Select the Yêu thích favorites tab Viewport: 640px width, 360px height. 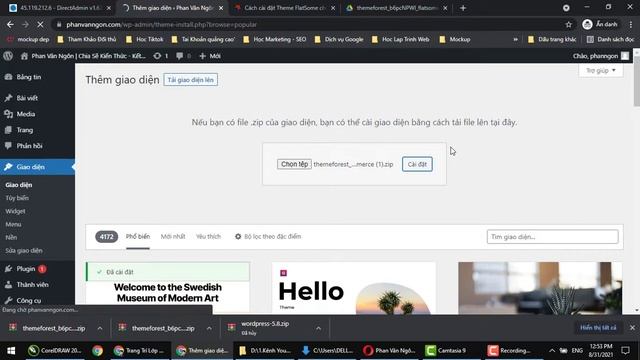coord(208,237)
